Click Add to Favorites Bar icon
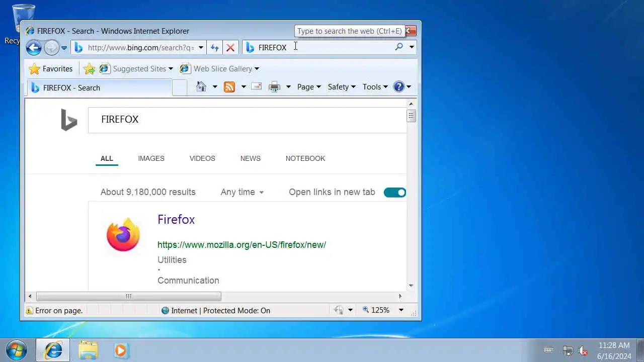Image resolution: width=644 pixels, height=362 pixels. pos(89,69)
